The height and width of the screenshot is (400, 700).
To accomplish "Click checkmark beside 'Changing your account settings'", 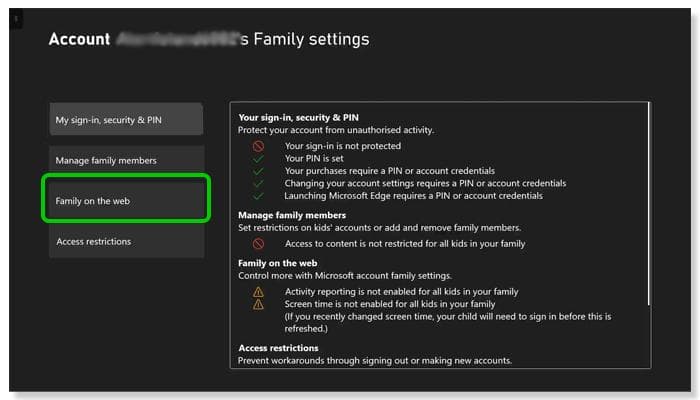I will (258, 183).
